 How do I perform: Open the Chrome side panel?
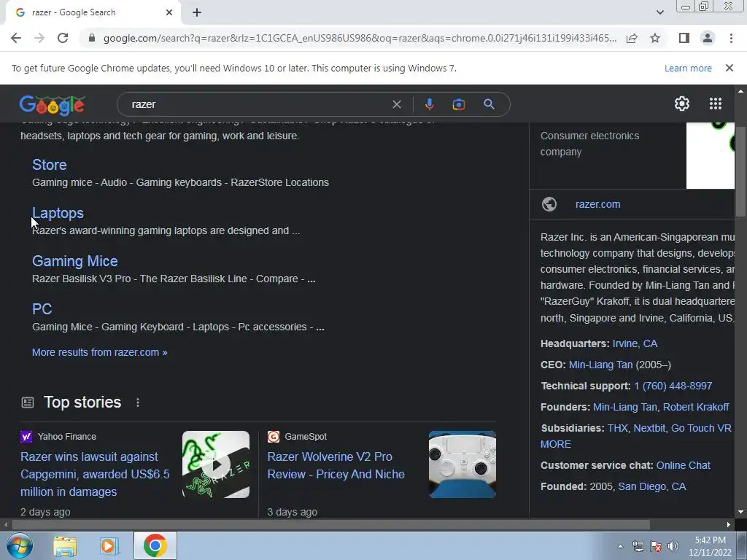684,38
